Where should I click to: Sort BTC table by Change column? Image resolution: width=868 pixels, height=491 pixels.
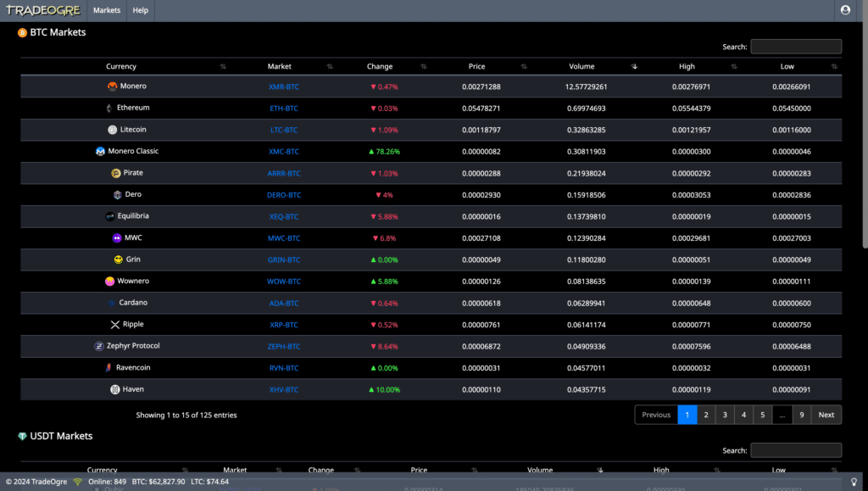pyautogui.click(x=380, y=66)
